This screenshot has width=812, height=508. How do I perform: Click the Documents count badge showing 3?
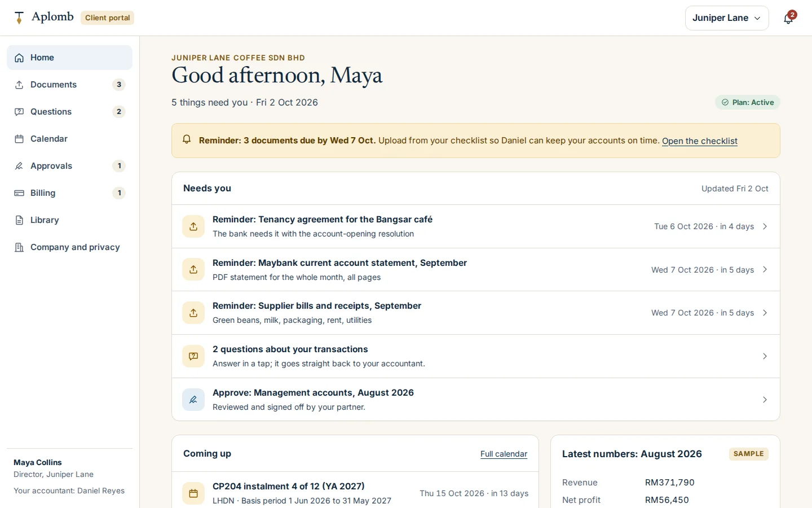pyautogui.click(x=119, y=85)
